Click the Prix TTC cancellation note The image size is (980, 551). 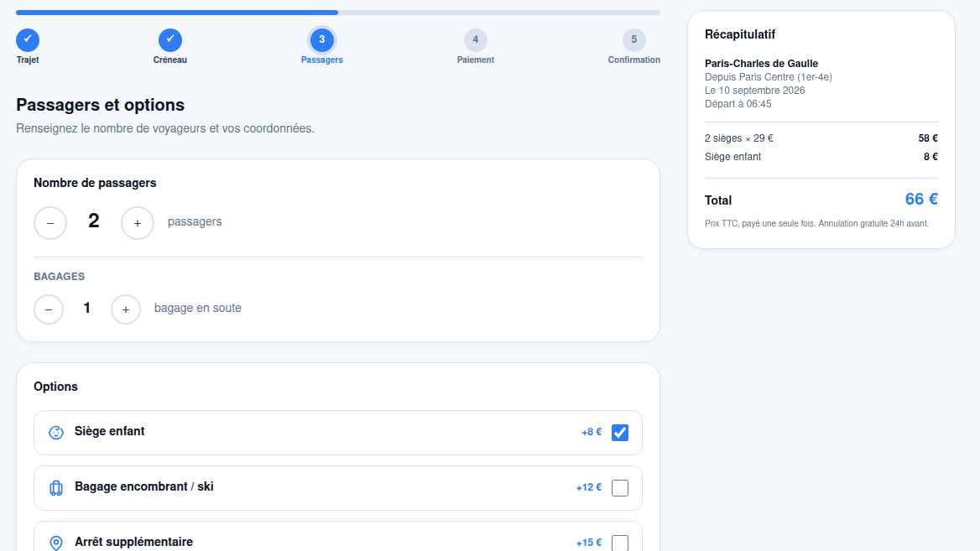click(817, 223)
